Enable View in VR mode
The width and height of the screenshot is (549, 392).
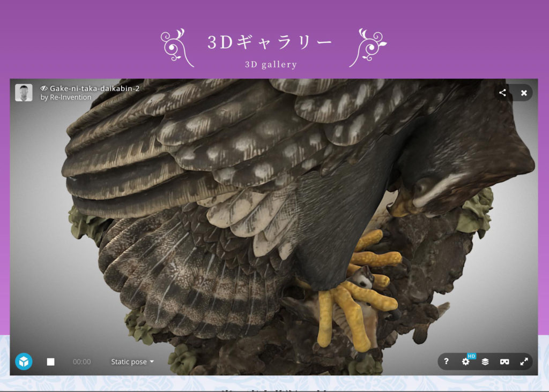[x=505, y=361]
